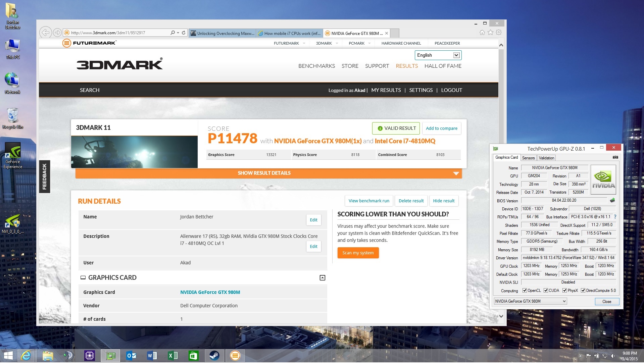Open the Network desktop icon

coord(13,83)
